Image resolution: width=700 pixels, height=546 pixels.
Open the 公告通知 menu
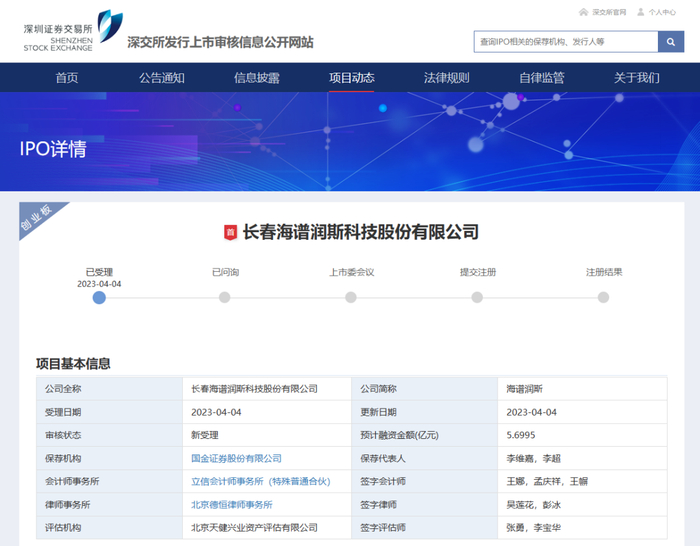[x=161, y=78]
